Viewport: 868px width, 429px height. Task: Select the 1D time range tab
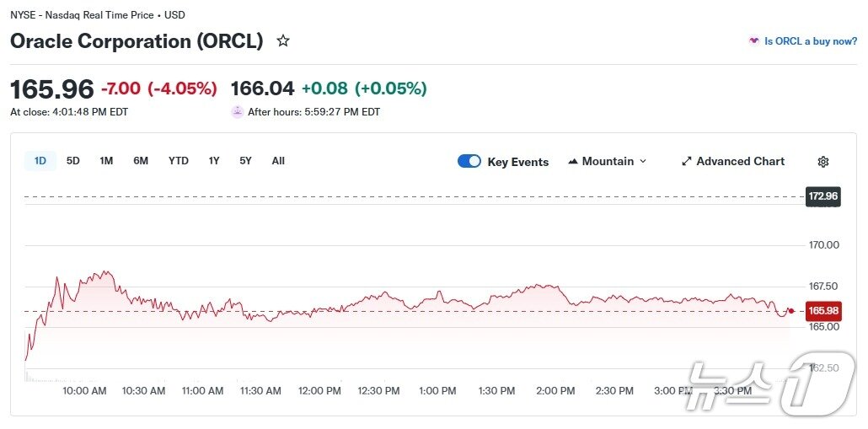click(40, 160)
